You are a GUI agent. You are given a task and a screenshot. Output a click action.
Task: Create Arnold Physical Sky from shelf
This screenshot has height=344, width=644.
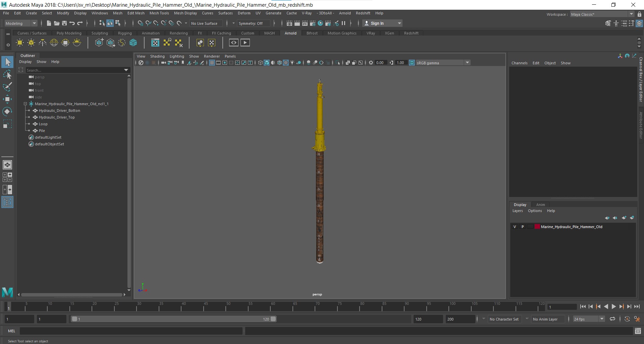point(77,43)
